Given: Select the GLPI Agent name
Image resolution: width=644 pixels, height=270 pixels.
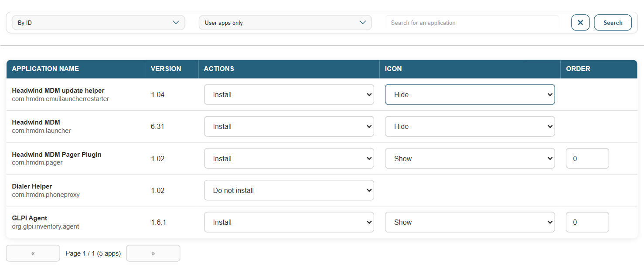Looking at the screenshot, I should [30, 218].
